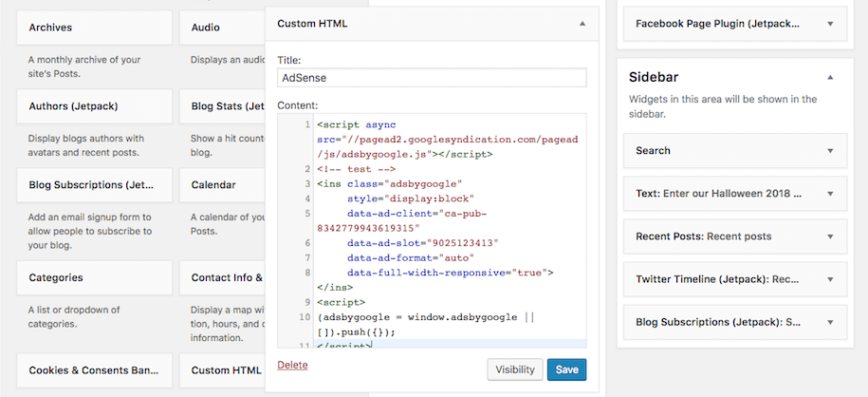
Task: Select the Archives available widget
Action: 95,28
